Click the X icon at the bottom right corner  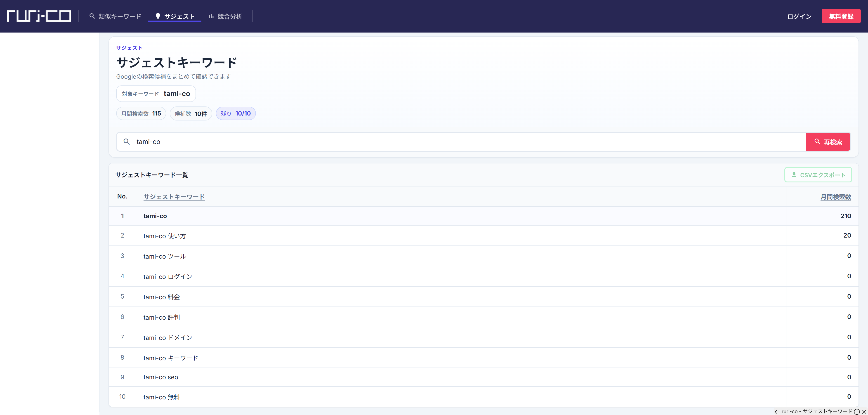point(864,412)
